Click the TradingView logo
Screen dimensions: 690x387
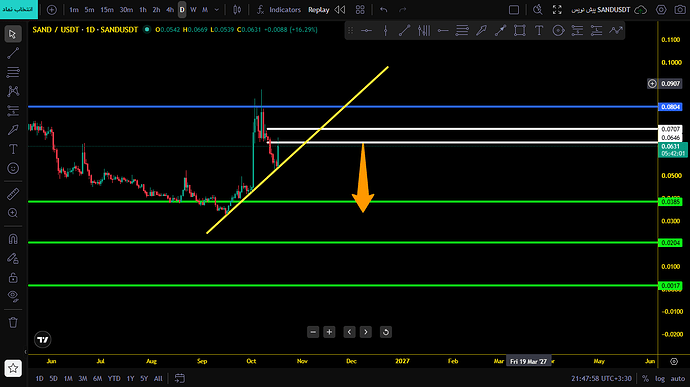point(43,339)
